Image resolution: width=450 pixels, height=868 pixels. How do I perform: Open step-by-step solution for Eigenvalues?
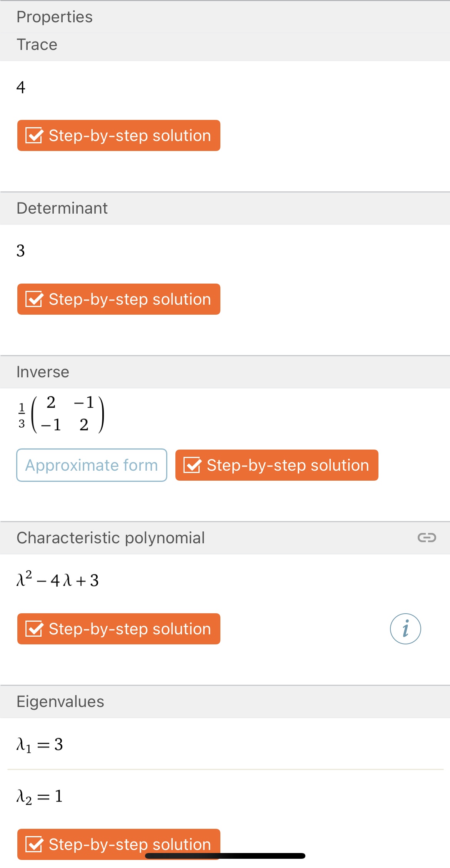pyautogui.click(x=129, y=844)
